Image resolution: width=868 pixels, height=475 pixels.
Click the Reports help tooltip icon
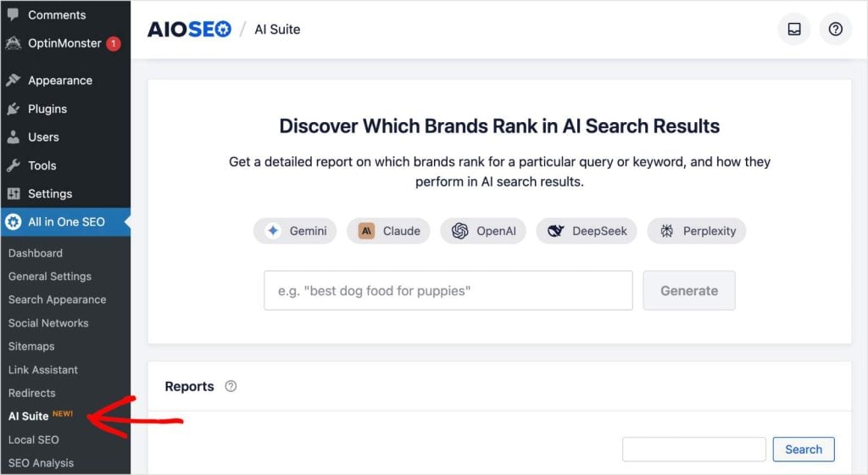pos(231,386)
